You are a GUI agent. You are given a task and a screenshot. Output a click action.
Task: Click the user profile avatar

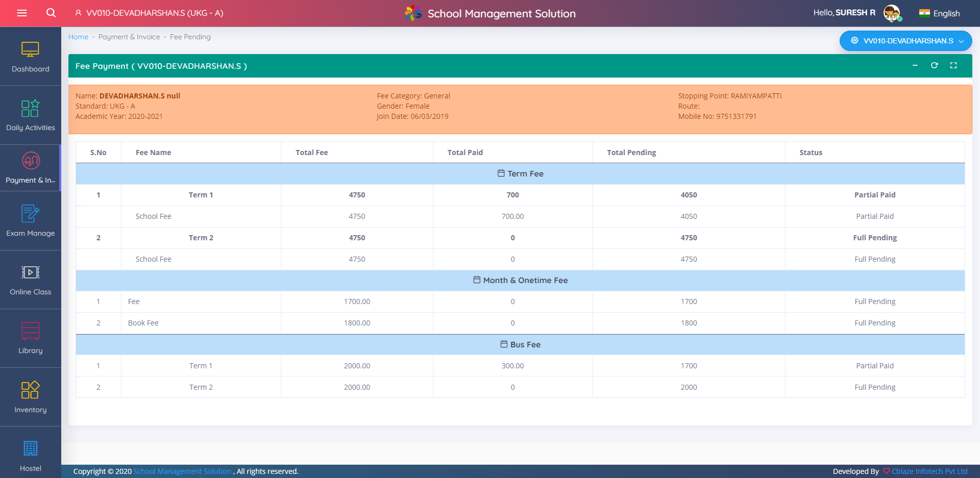[x=892, y=13]
